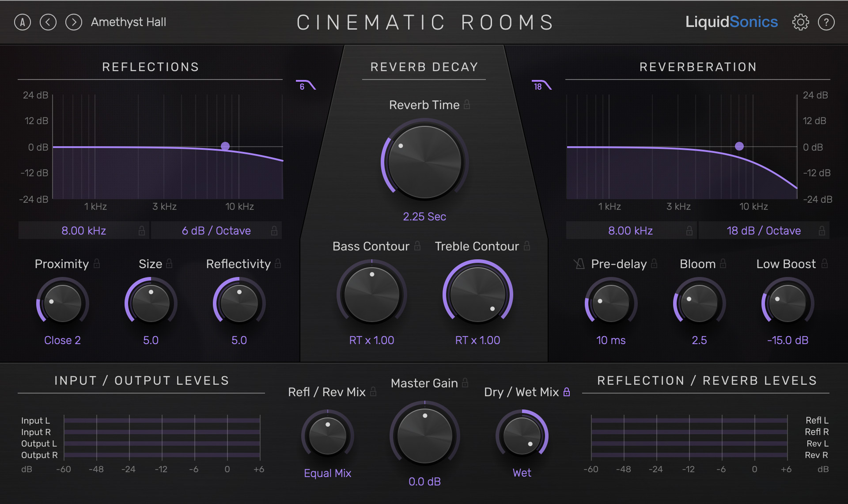The height and width of the screenshot is (504, 848).
Task: Click Treble Contour RT x 1.00 value
Action: point(477,340)
